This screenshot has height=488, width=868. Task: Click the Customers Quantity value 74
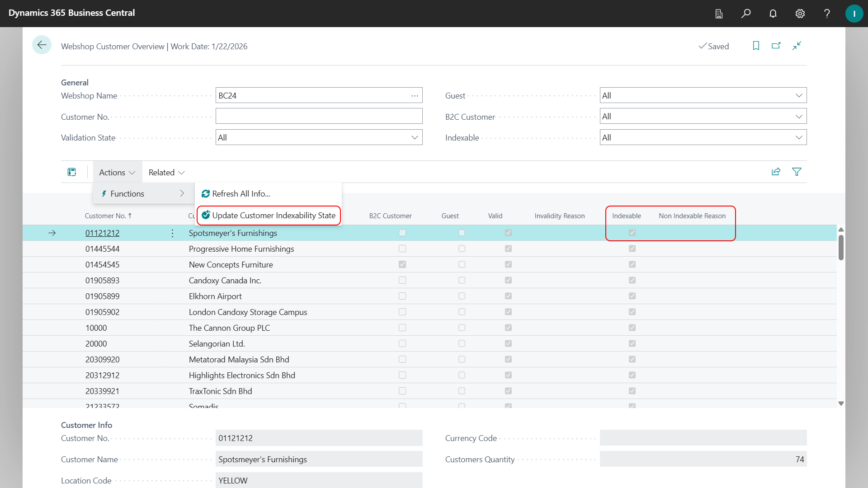point(799,460)
